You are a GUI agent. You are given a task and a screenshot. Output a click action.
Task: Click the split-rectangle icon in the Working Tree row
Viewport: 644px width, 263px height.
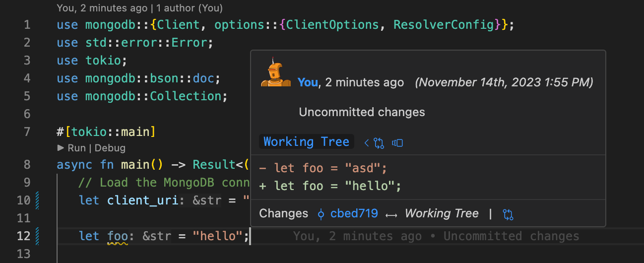coord(397,143)
